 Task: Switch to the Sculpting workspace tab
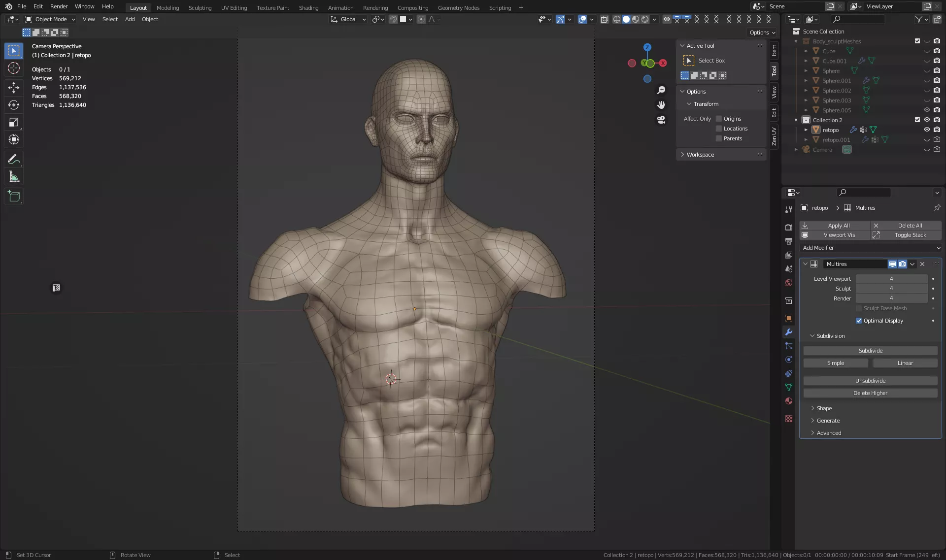point(200,7)
